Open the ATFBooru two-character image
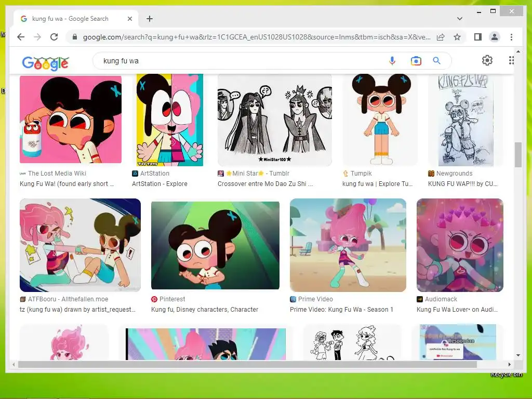Image resolution: width=532 pixels, height=399 pixels. (x=80, y=245)
